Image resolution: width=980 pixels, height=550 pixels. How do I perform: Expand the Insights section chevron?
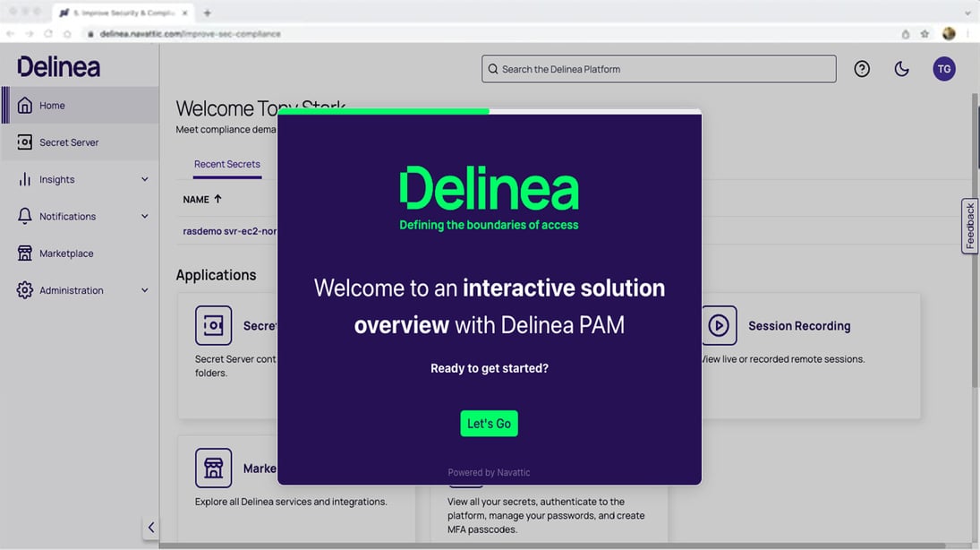143,178
